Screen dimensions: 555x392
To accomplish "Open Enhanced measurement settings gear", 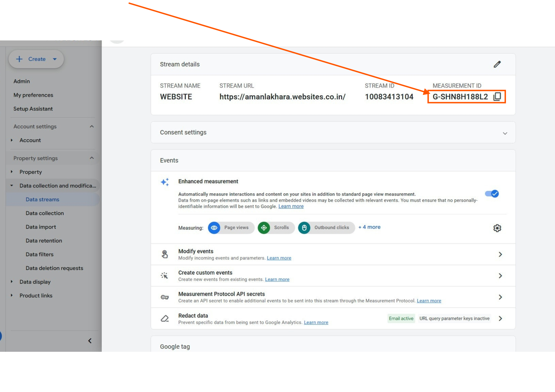I will click(497, 228).
